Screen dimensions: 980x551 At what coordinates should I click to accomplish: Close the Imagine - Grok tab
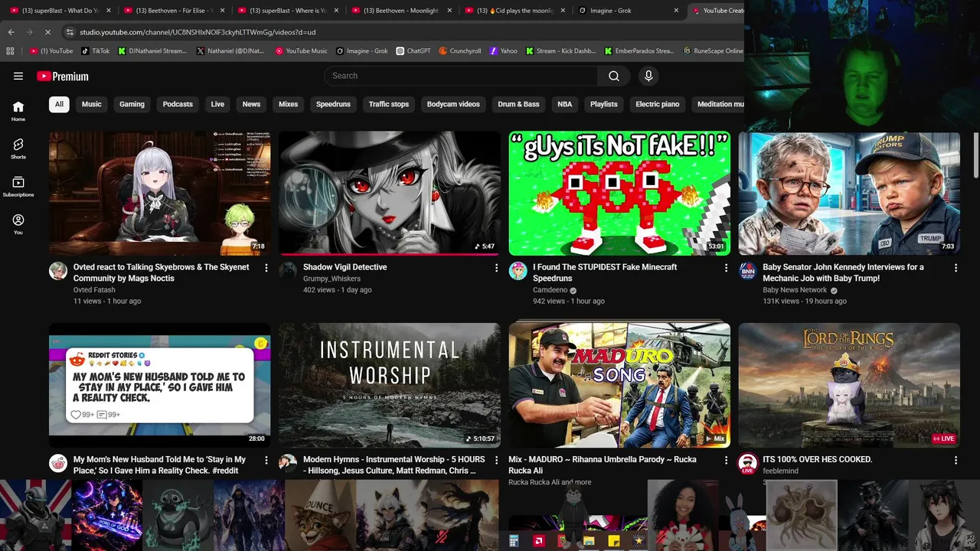click(x=676, y=11)
